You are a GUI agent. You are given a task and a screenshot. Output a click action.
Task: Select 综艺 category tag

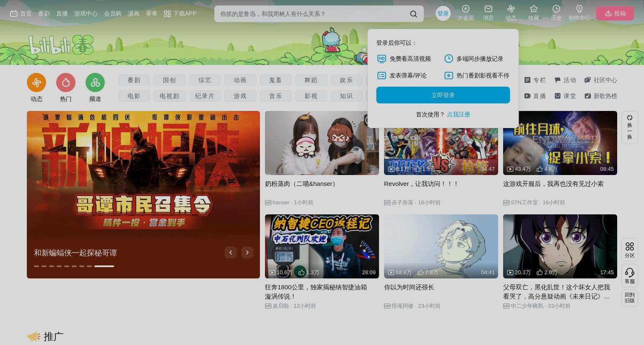[x=205, y=80]
